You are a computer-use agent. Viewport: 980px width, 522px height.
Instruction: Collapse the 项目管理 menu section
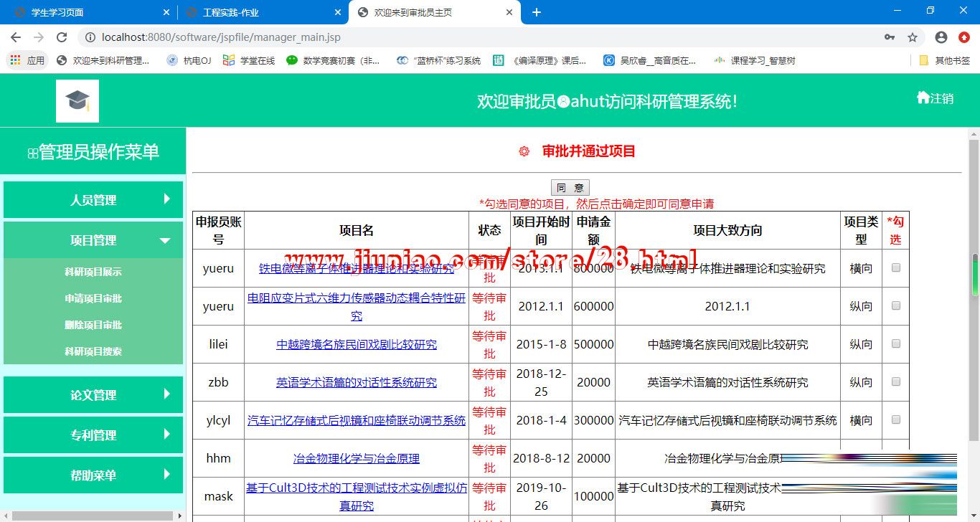click(93, 240)
